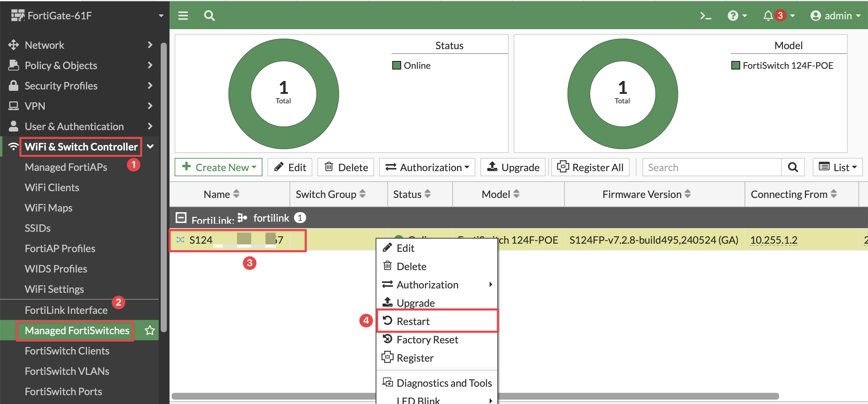Click the search magnifier button beside Search

793,167
